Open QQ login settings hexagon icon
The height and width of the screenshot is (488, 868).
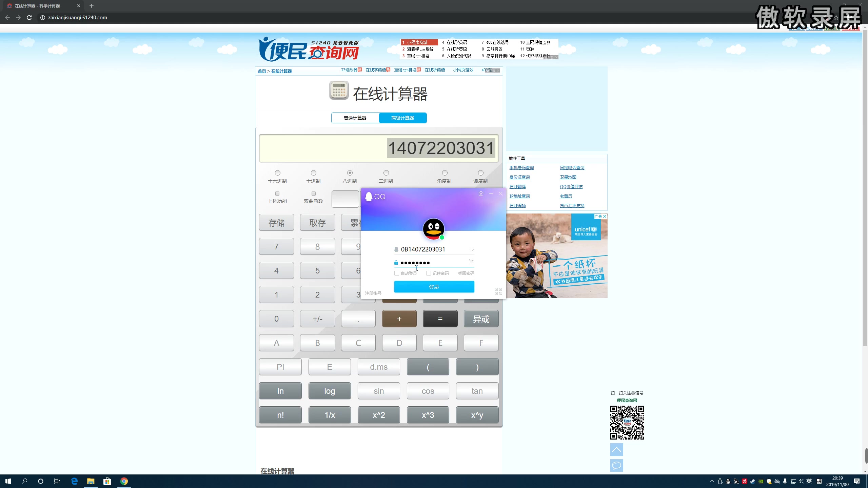481,194
